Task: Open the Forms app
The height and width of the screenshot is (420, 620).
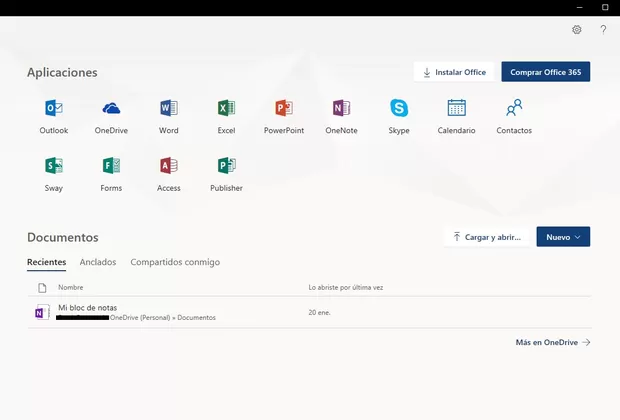Action: click(x=111, y=174)
